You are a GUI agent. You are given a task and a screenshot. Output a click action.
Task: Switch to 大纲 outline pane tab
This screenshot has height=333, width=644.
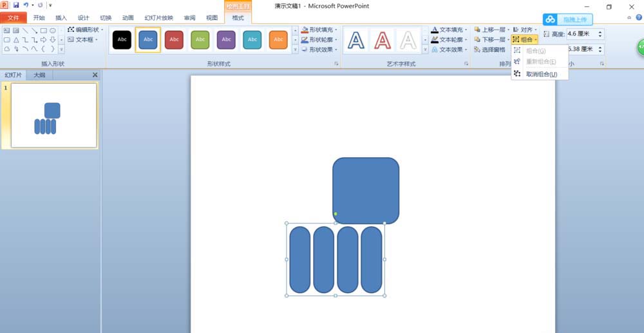click(x=39, y=75)
